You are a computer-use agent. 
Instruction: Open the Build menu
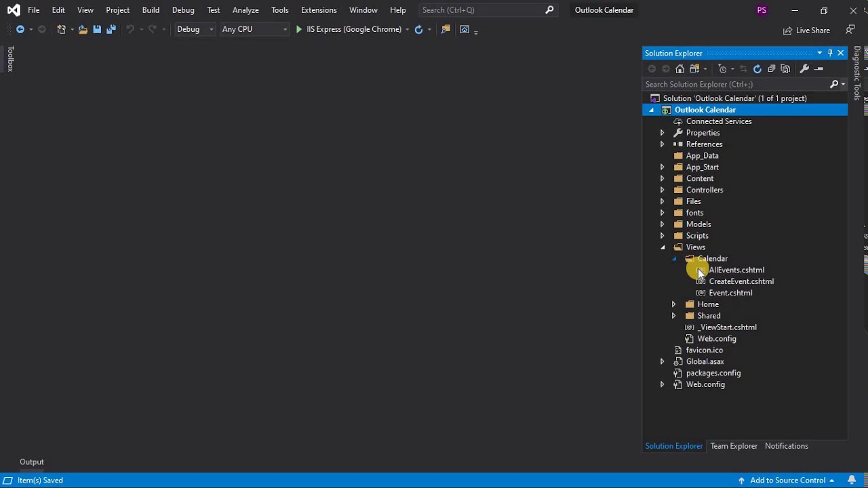[151, 10]
